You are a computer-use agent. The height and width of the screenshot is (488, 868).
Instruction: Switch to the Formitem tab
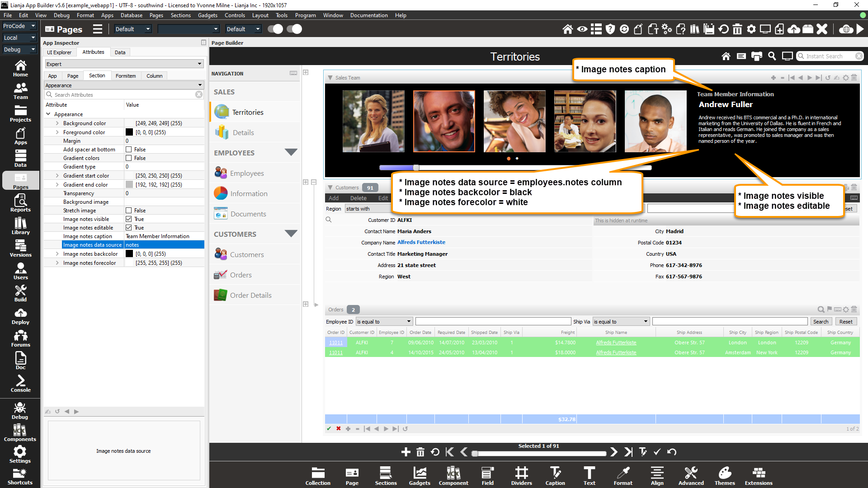(125, 76)
